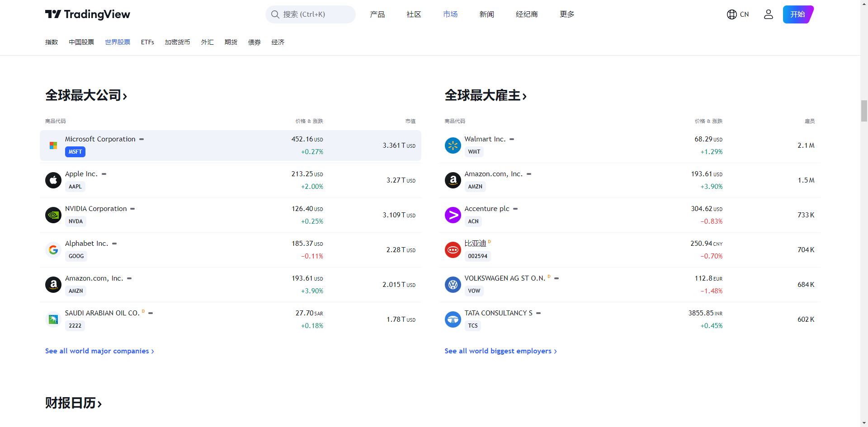Image resolution: width=868 pixels, height=427 pixels.
Task: Click the Saudi Arabian Oil logo icon
Action: (53, 319)
